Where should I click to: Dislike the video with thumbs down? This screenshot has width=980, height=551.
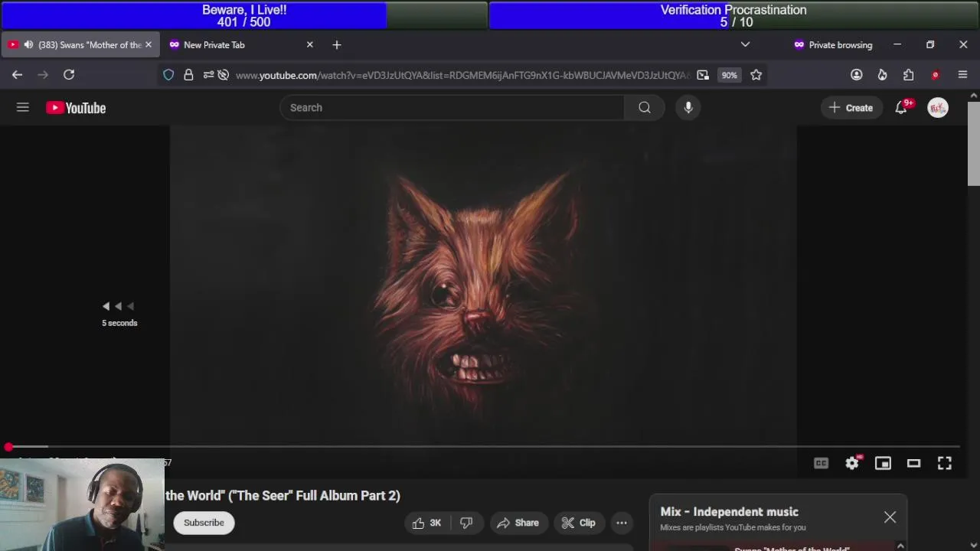(x=466, y=523)
